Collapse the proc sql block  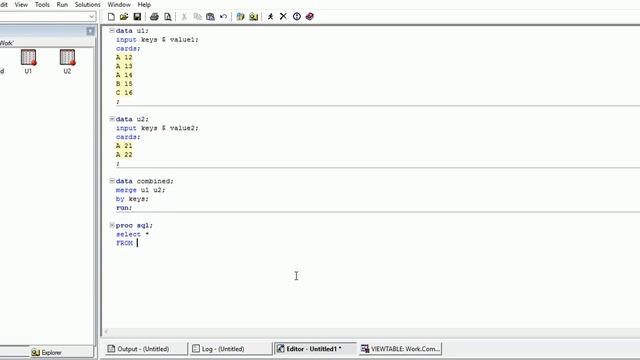[x=112, y=225]
